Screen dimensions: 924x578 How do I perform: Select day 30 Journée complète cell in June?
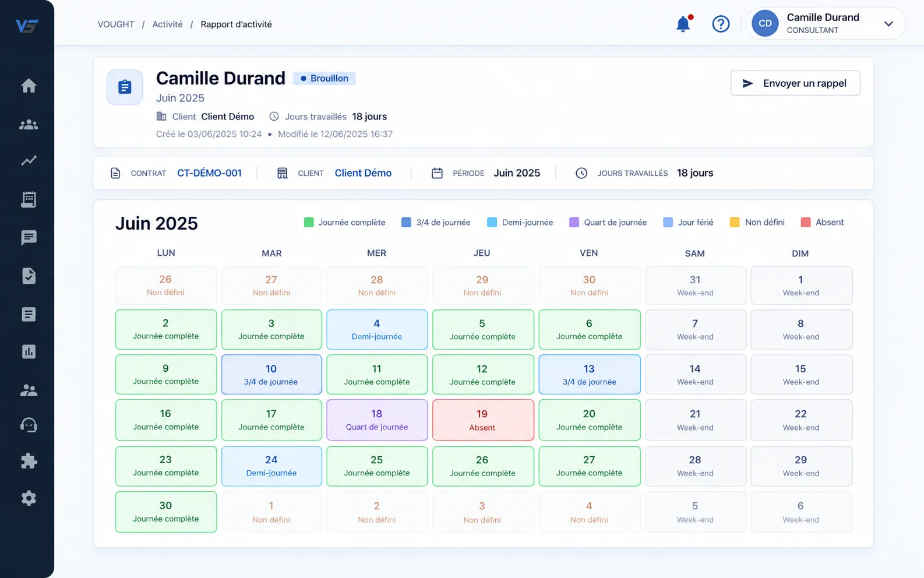tap(166, 512)
